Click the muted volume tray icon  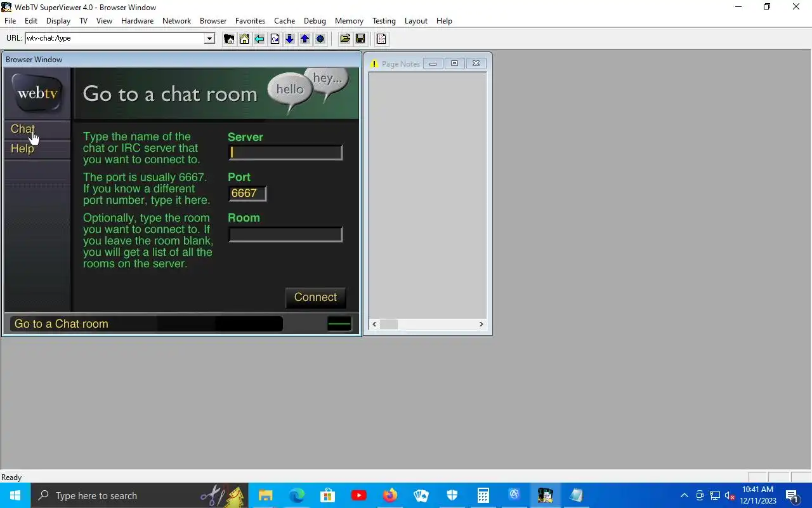730,496
